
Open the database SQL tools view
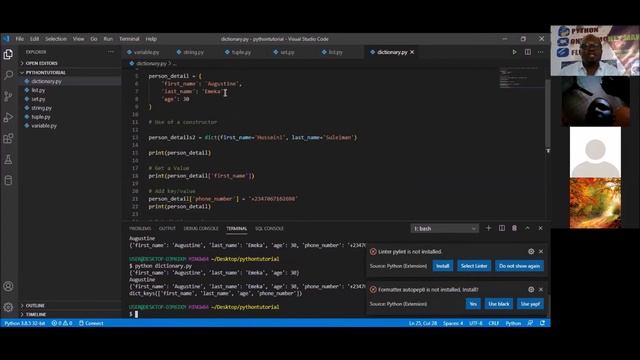pyautogui.click(x=8, y=180)
